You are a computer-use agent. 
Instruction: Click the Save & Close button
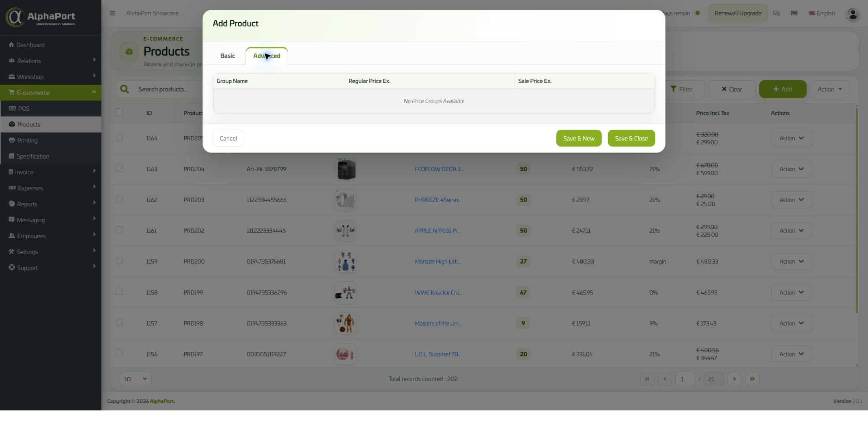tap(631, 138)
